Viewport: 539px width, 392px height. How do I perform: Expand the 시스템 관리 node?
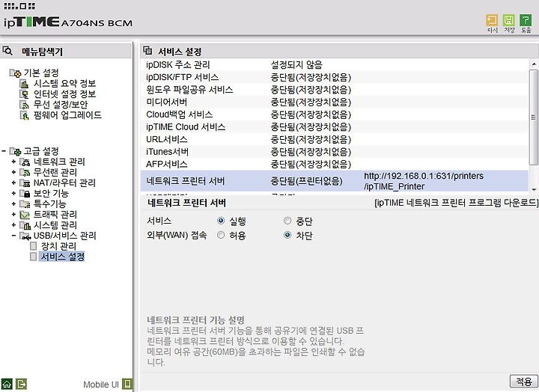click(x=13, y=225)
